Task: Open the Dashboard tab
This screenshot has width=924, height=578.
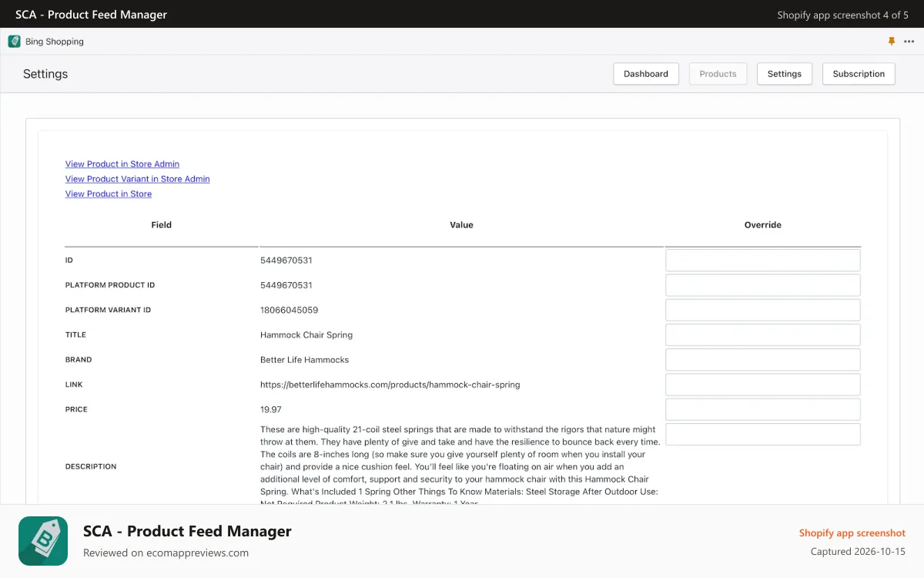Action: coord(646,74)
